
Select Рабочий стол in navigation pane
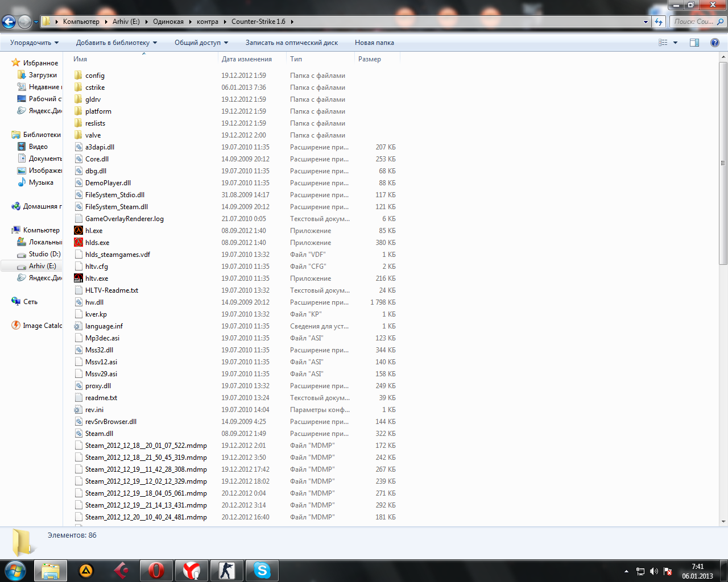click(x=45, y=99)
